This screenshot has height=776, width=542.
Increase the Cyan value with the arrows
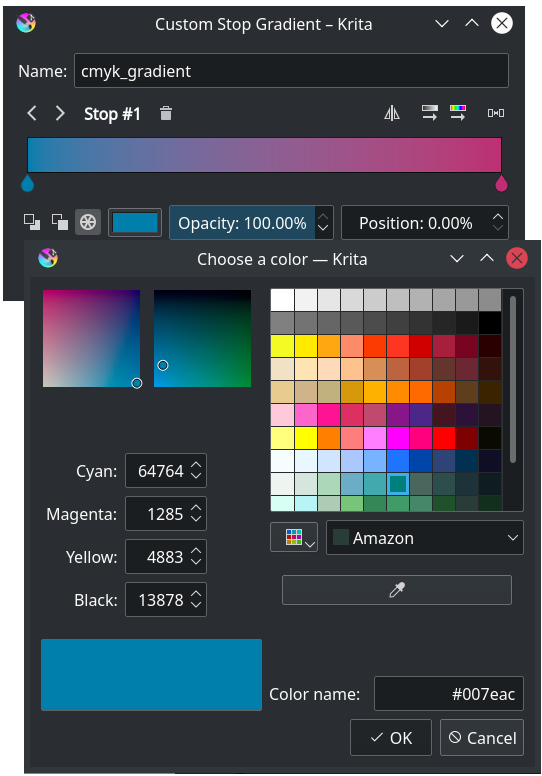(197, 465)
